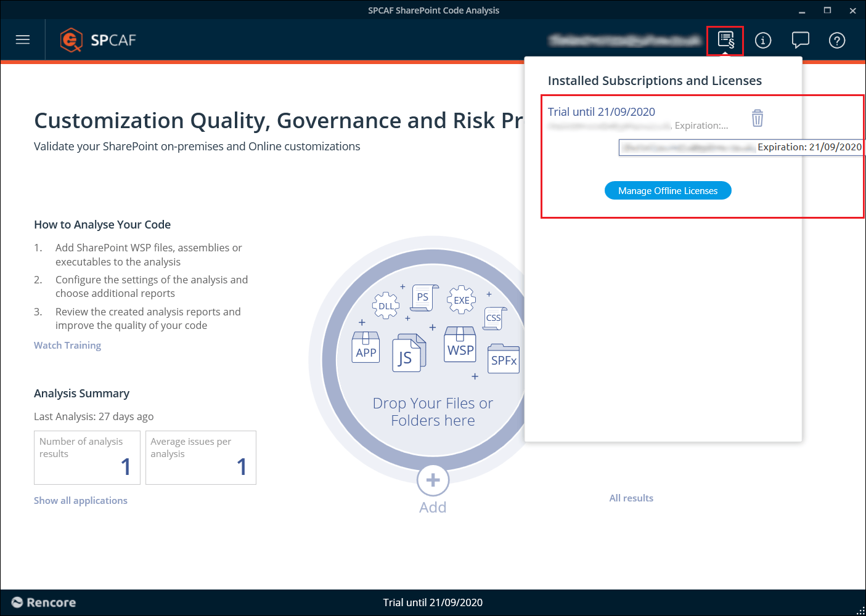Click the window resize grip in corner

point(860,610)
